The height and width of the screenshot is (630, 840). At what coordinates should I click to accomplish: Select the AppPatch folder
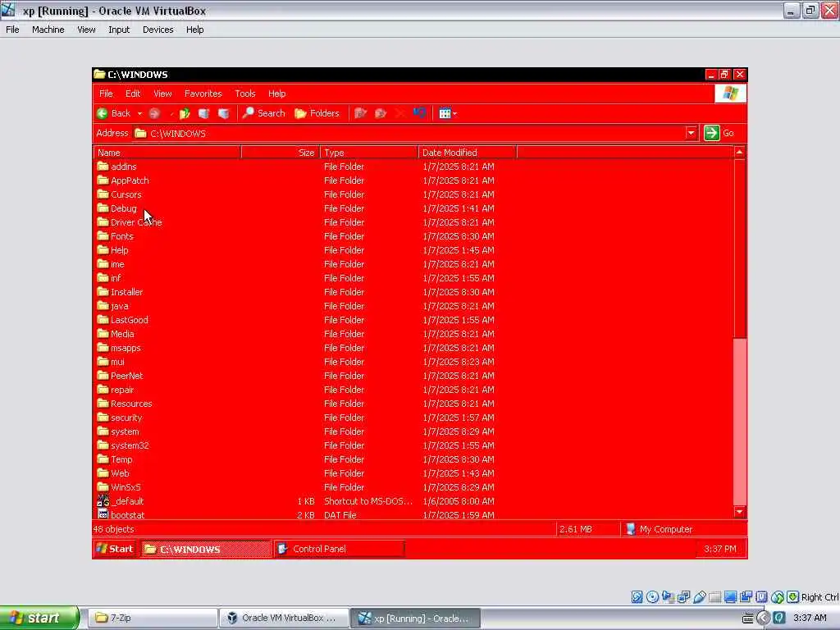(123, 180)
